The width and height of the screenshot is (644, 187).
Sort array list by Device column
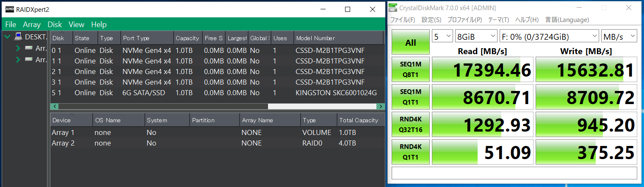coord(71,120)
